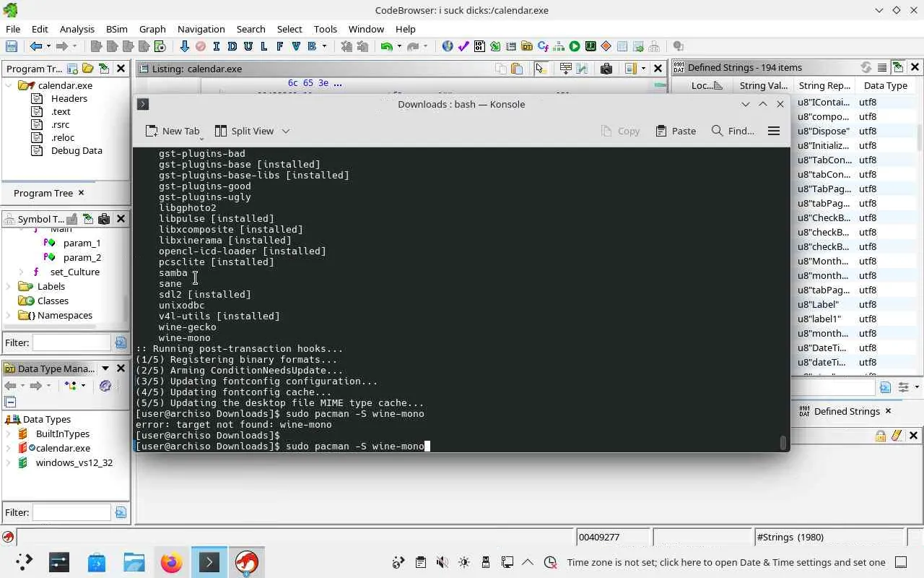Click the Data Type Manager purple swirl icon
The width and height of the screenshot is (924, 578).
click(105, 386)
